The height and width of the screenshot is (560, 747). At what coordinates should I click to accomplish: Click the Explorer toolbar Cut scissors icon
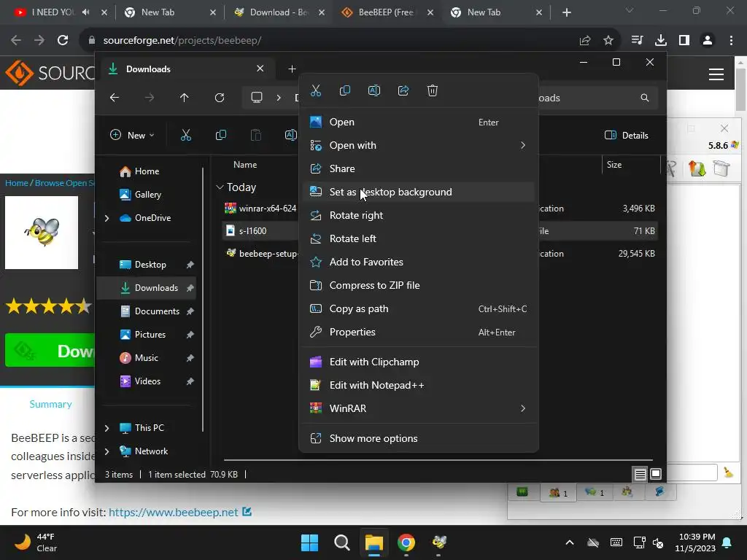(186, 135)
